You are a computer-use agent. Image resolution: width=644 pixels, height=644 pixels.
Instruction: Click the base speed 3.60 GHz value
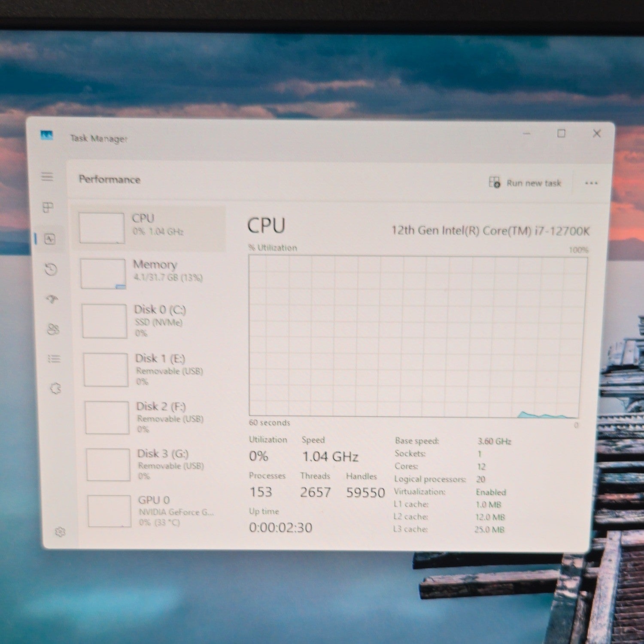[x=494, y=441]
